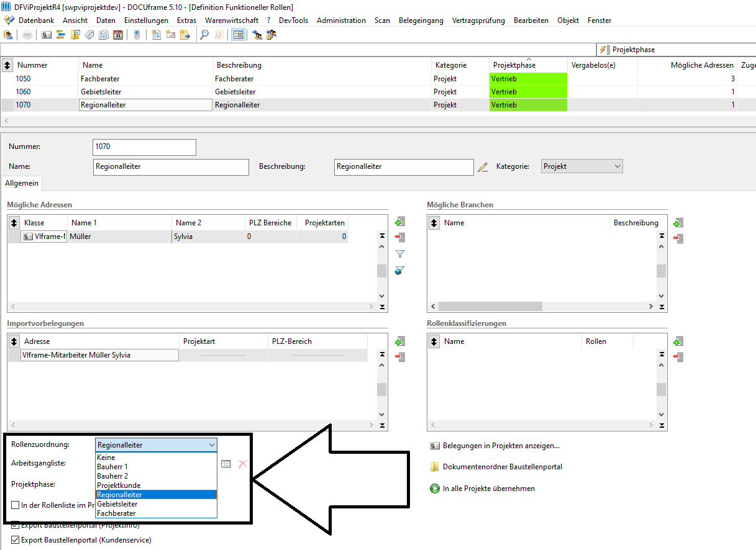Remove entry from Mögliche Adressen list
Image resolution: width=756 pixels, height=550 pixels.
(x=400, y=238)
